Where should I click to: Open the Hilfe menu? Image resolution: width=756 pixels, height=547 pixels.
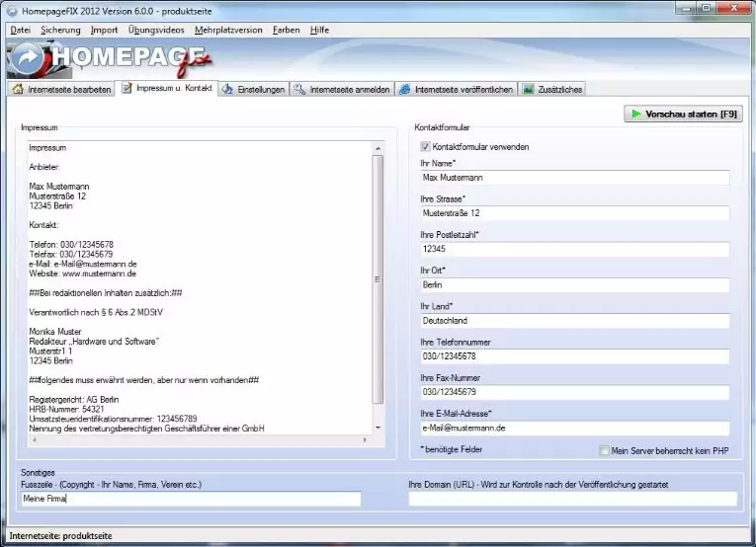tap(319, 30)
